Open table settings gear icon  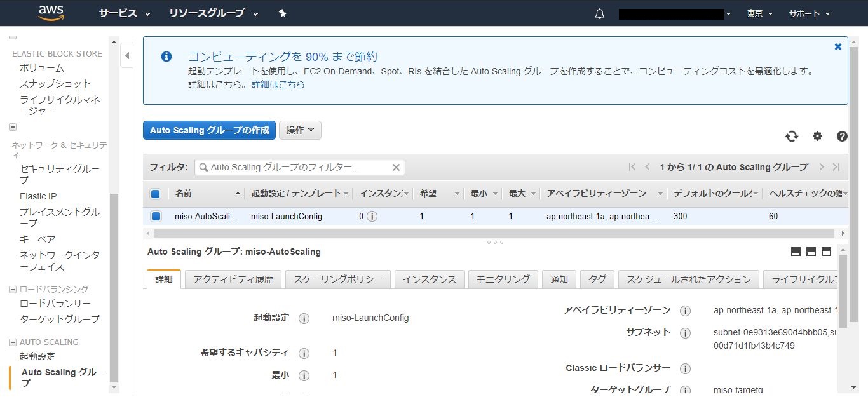tap(817, 136)
